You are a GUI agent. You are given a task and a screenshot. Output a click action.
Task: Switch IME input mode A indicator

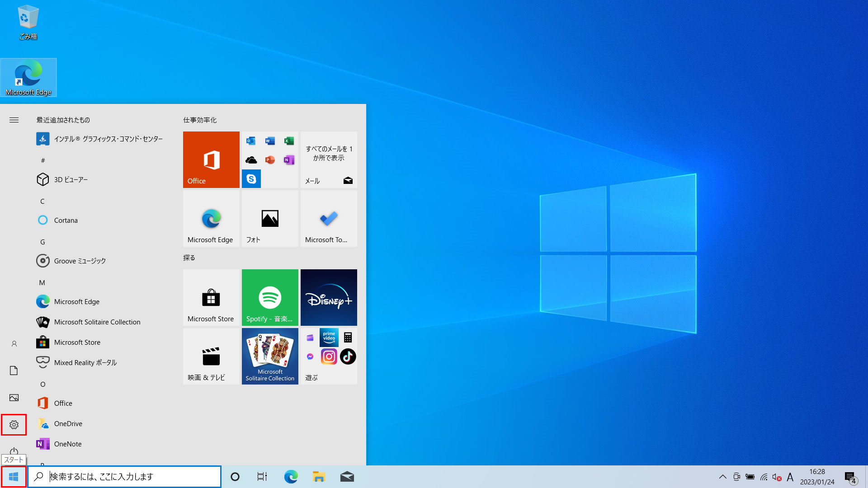pyautogui.click(x=790, y=477)
